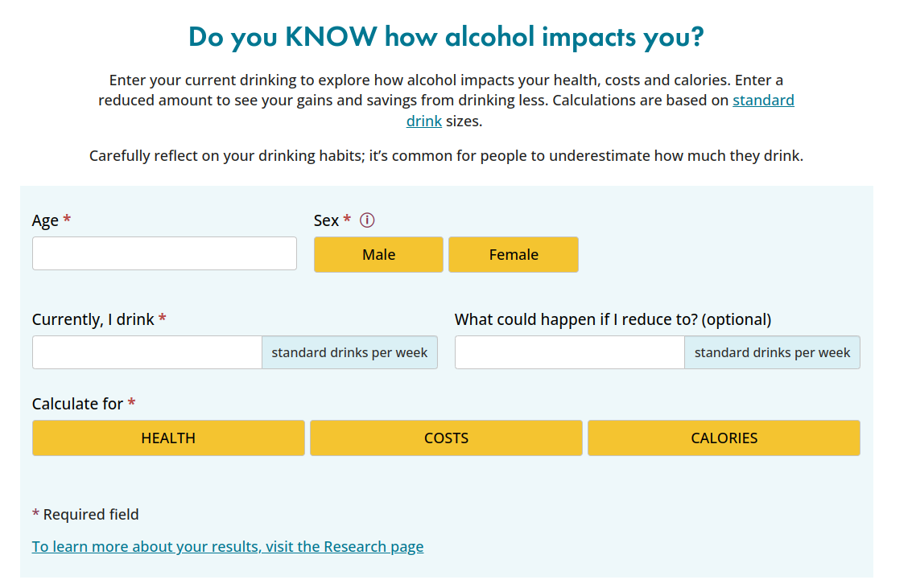Click the '* Required field' note
The width and height of the screenshot is (912, 588).
pos(85,515)
